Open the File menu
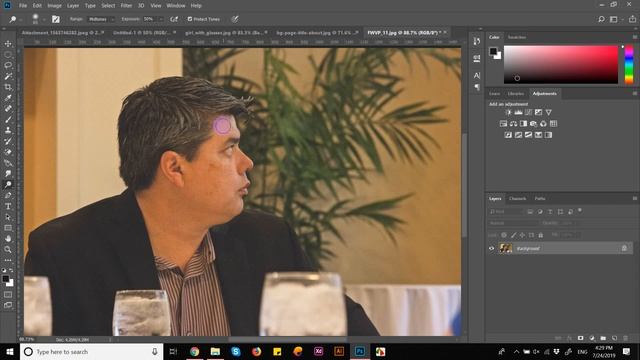This screenshot has height=360, width=640. [x=23, y=6]
